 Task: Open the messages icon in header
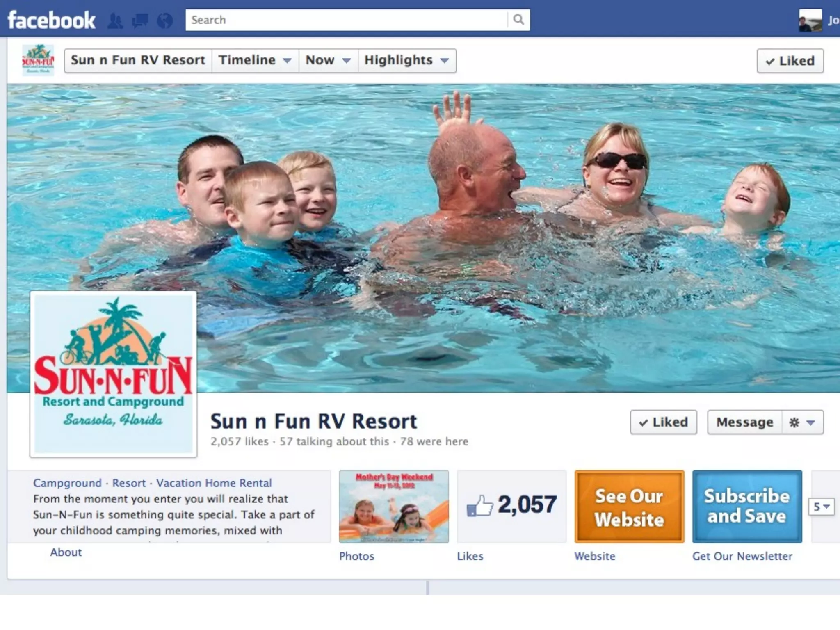click(x=140, y=21)
